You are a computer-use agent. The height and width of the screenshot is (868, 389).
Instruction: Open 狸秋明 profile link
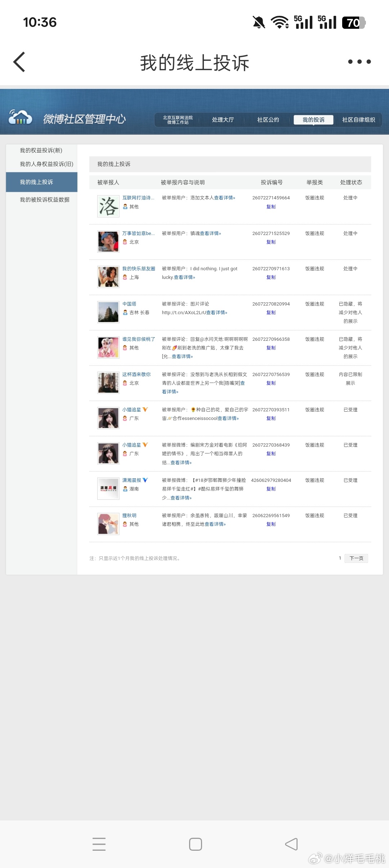click(129, 515)
